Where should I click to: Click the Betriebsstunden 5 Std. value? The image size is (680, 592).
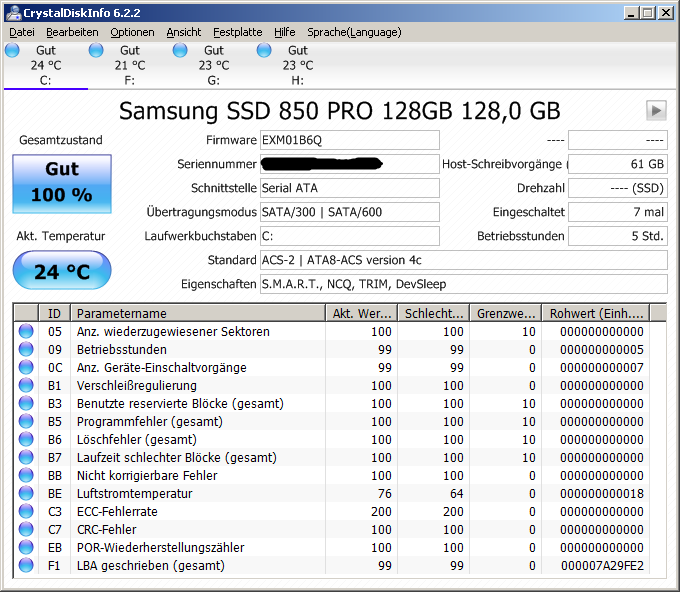coord(618,236)
